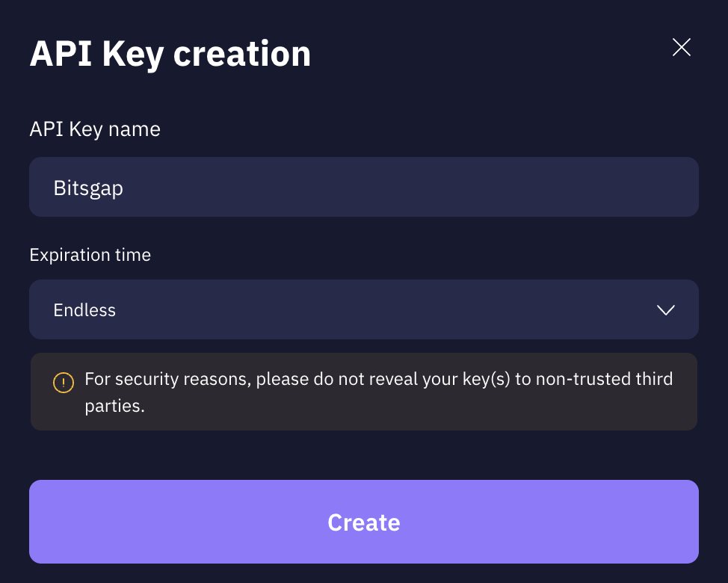The height and width of the screenshot is (583, 728).
Task: Click the chevron arrow beside Endless
Action: click(665, 309)
